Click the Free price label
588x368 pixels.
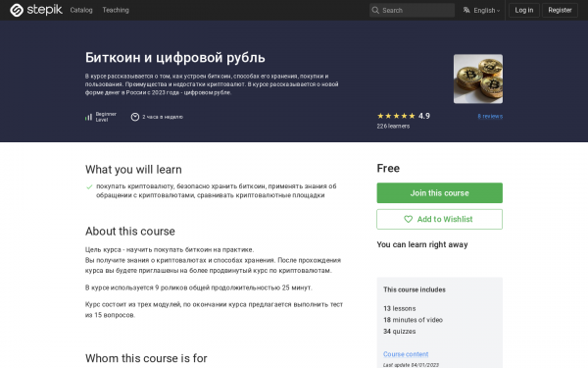[388, 168]
